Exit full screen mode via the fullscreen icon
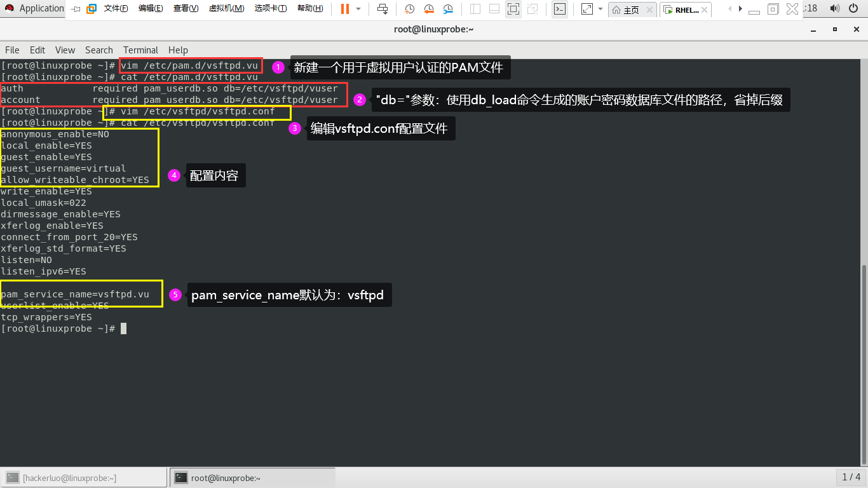 point(513,9)
